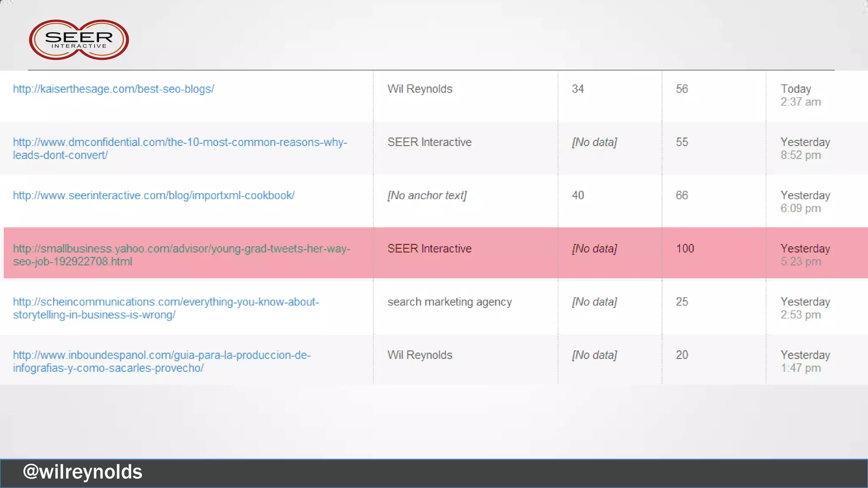Click the Yesterday 1:47 pm timestamp
This screenshot has height=488, width=868.
tap(805, 361)
